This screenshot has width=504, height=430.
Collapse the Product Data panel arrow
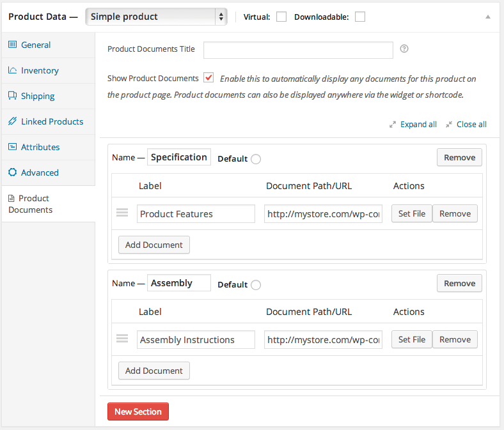pos(488,17)
